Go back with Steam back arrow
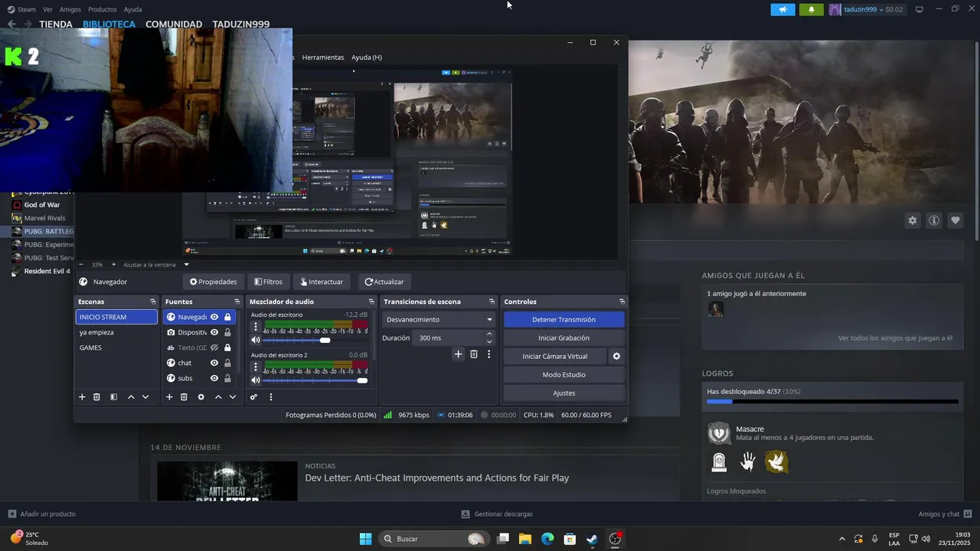The height and width of the screenshot is (551, 980). pyautogui.click(x=11, y=24)
